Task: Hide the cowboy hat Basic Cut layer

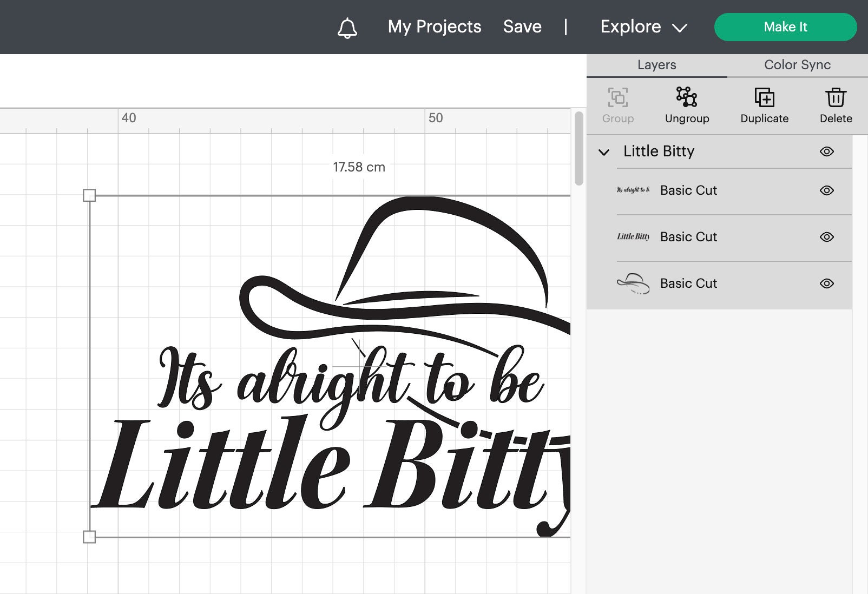Action: click(827, 283)
